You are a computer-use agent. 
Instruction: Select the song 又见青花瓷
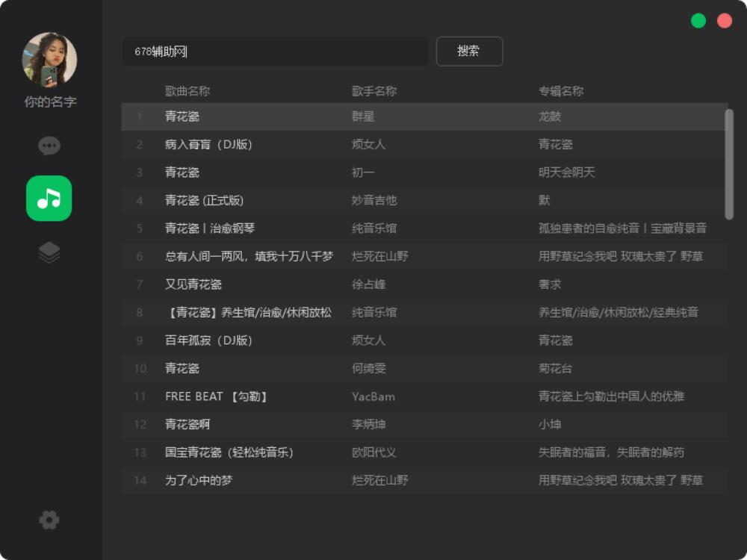coord(193,284)
